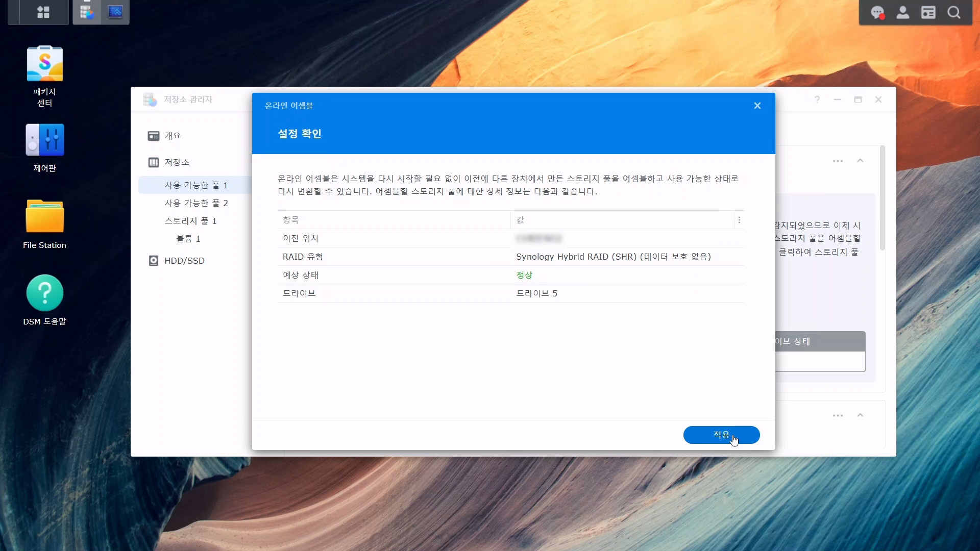Collapse the upper pool panel chevron
The height and width of the screenshot is (551, 980).
(x=861, y=161)
